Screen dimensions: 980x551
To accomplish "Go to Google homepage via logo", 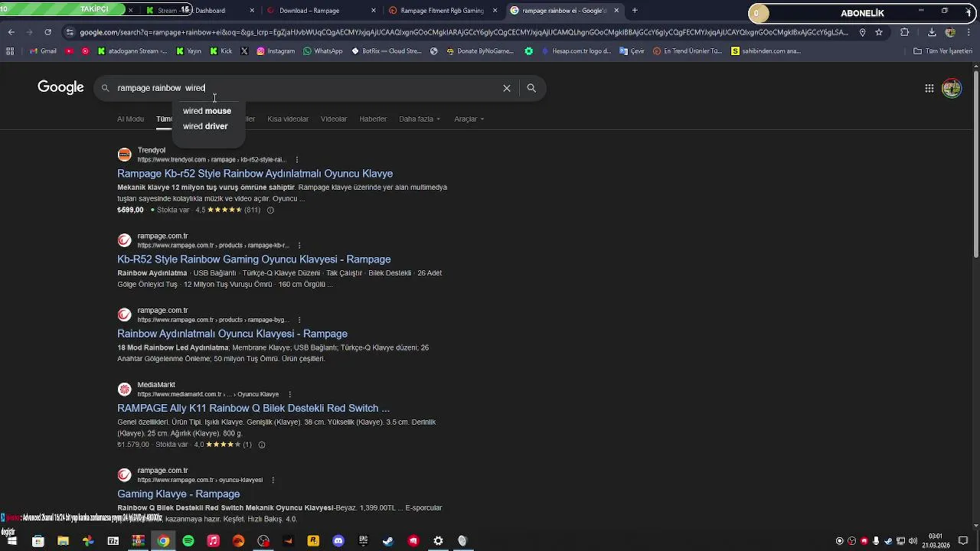I will (60, 87).
